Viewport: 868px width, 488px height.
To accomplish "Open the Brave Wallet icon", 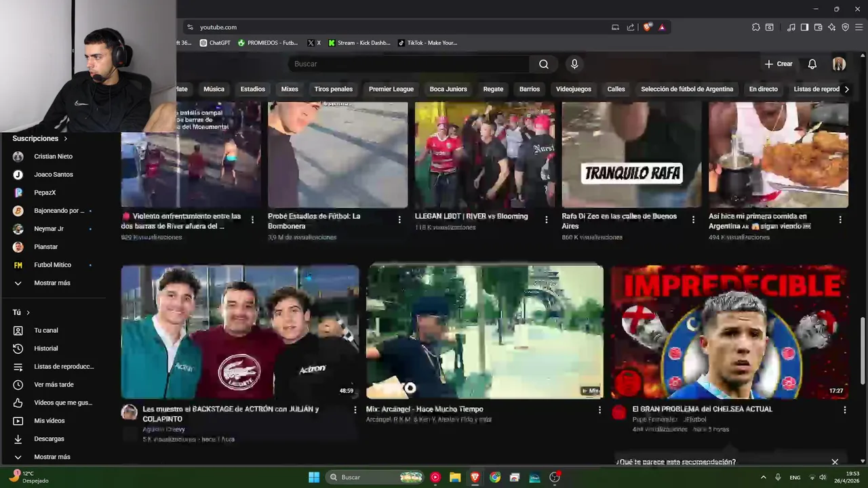I will tap(818, 27).
